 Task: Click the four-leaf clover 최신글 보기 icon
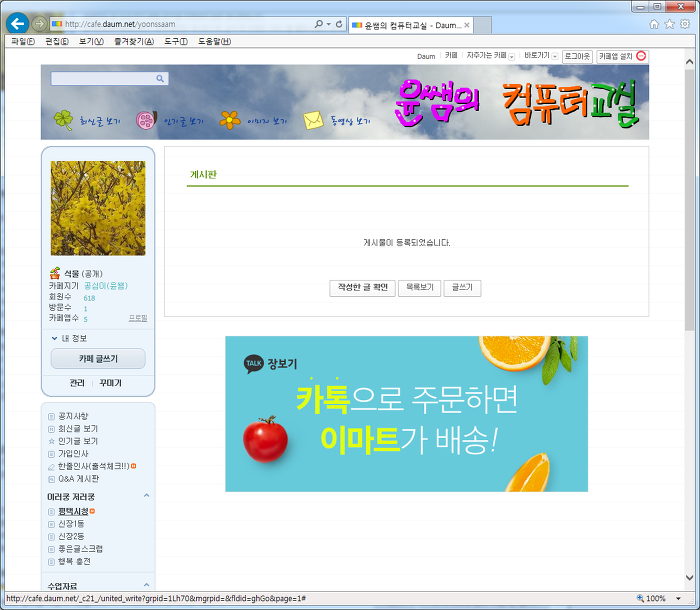[x=63, y=120]
